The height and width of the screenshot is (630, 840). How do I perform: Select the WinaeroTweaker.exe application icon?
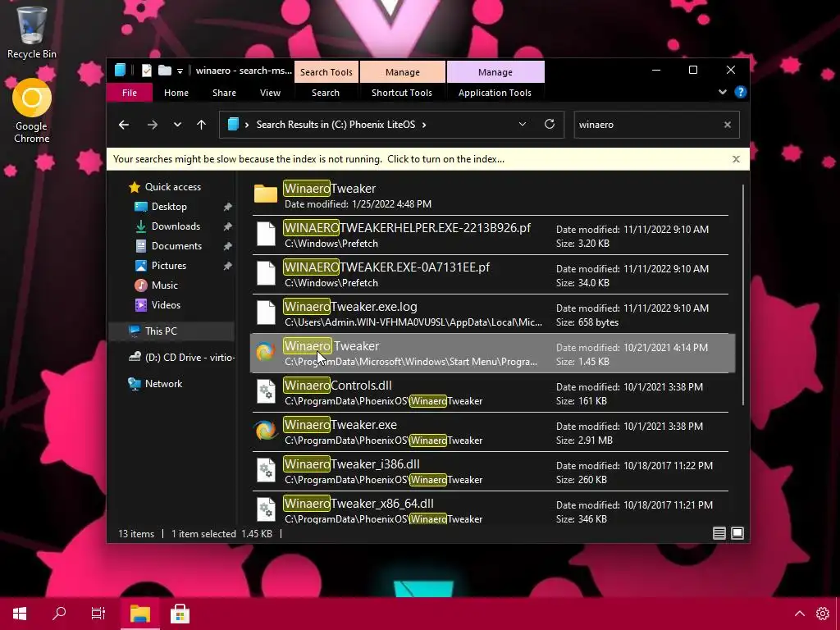point(265,430)
